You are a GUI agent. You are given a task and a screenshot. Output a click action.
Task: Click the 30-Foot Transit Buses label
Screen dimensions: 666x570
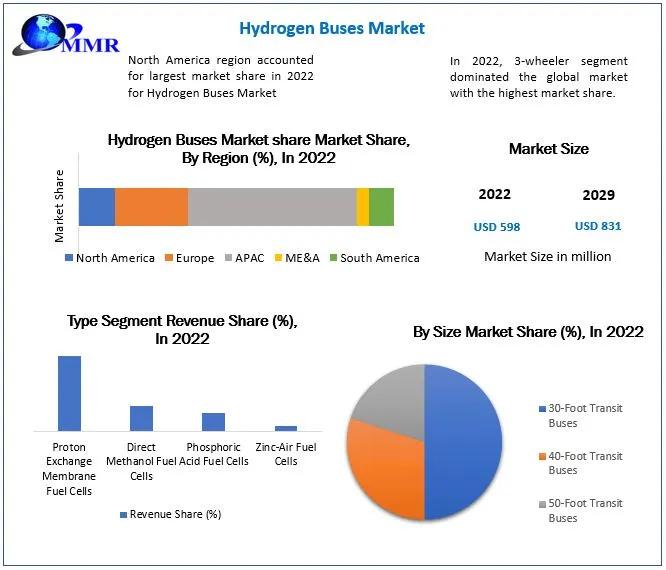click(x=585, y=415)
